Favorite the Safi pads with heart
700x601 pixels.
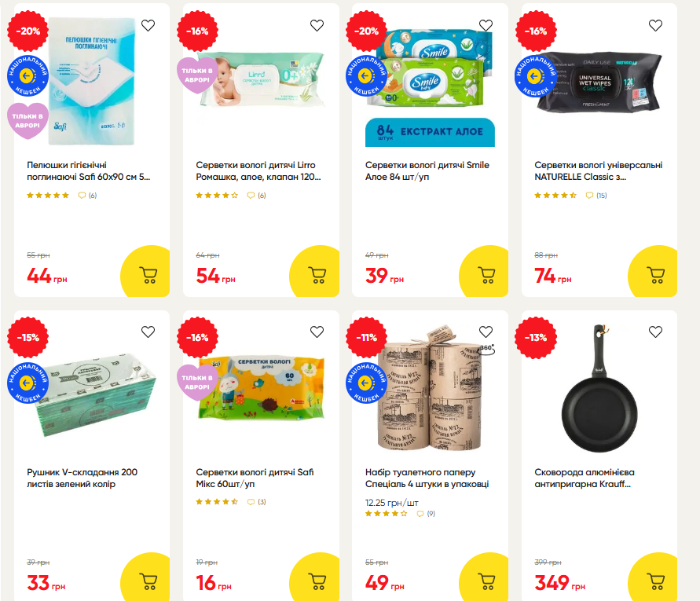click(148, 25)
